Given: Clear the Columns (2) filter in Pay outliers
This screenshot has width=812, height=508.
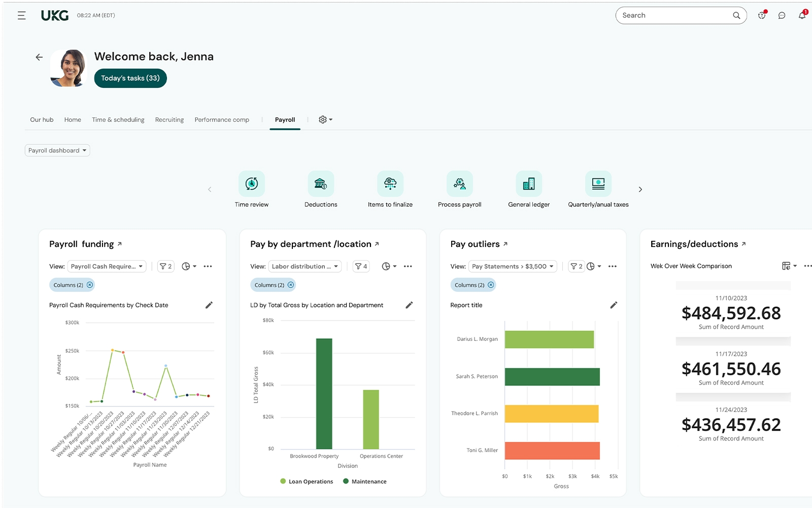Looking at the screenshot, I should 491,285.
